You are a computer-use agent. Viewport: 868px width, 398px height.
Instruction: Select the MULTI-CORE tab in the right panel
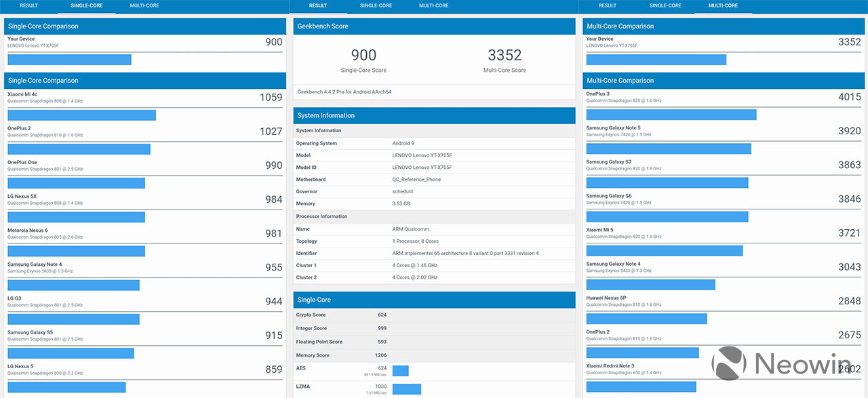click(723, 5)
